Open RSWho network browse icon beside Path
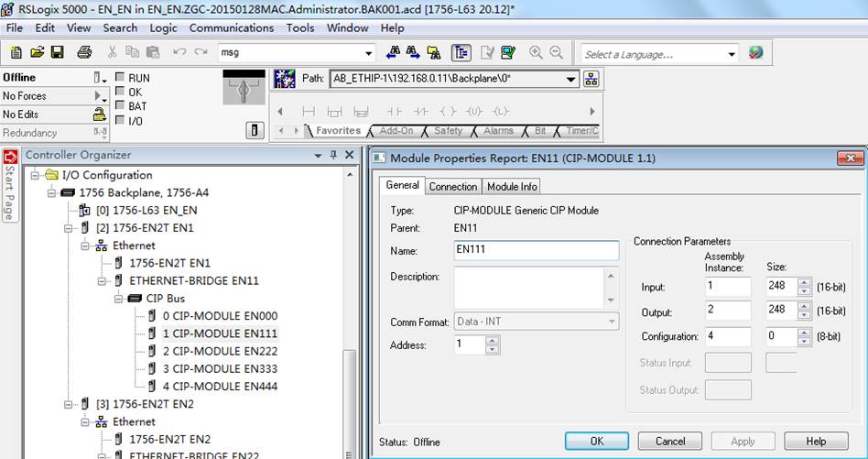This screenshot has width=868, height=459. (591, 79)
